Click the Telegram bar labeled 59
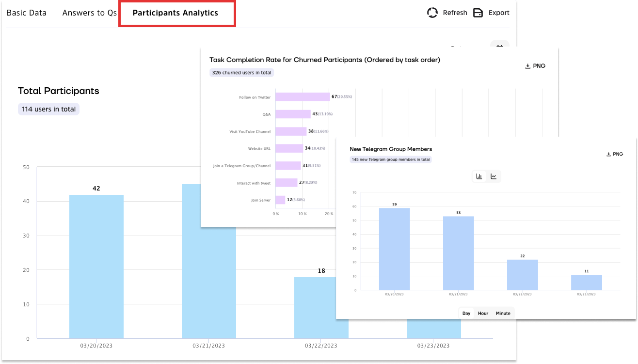Viewport: 638px width, 364px height. pyautogui.click(x=394, y=249)
